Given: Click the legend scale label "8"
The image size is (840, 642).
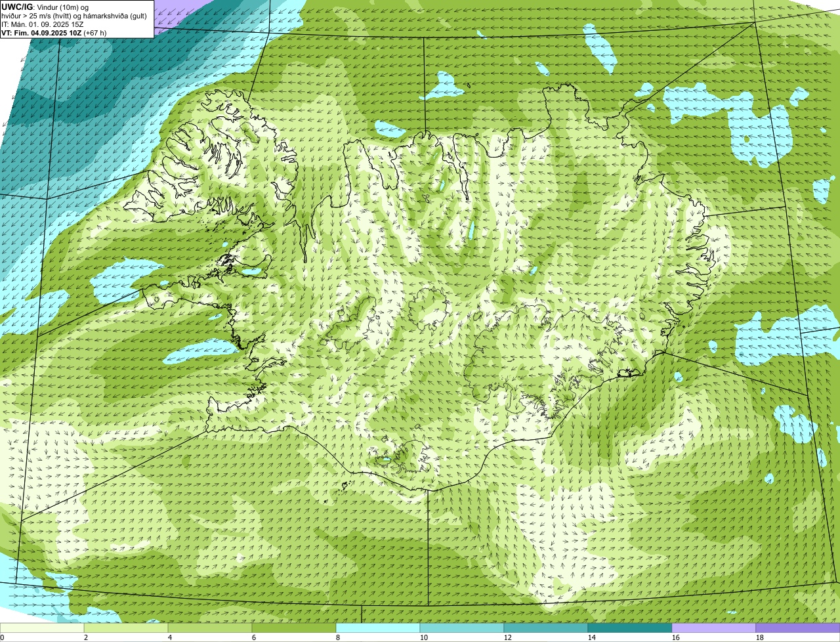Looking at the screenshot, I should [x=338, y=637].
